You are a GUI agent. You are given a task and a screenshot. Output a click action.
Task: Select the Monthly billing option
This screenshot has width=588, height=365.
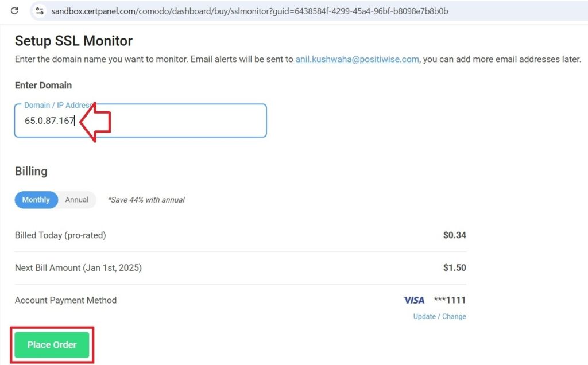point(36,200)
